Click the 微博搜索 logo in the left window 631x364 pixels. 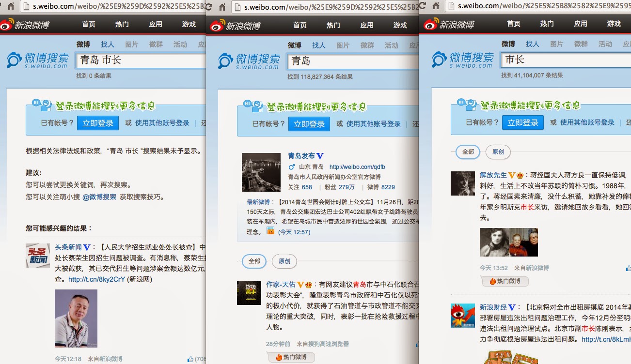click(38, 61)
